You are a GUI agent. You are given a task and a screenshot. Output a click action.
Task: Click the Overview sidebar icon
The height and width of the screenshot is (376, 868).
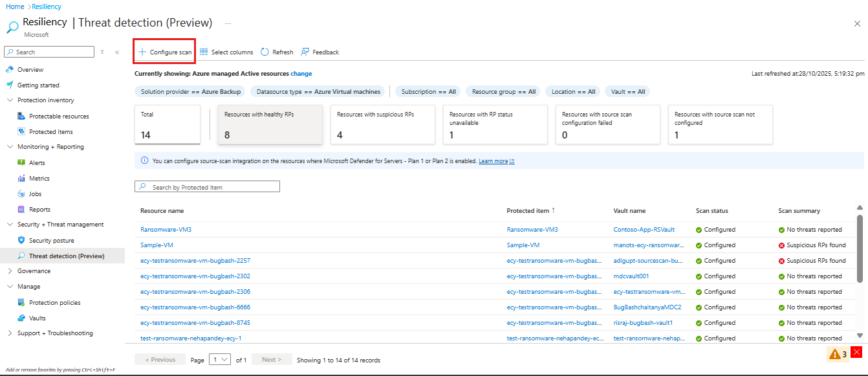(x=10, y=69)
